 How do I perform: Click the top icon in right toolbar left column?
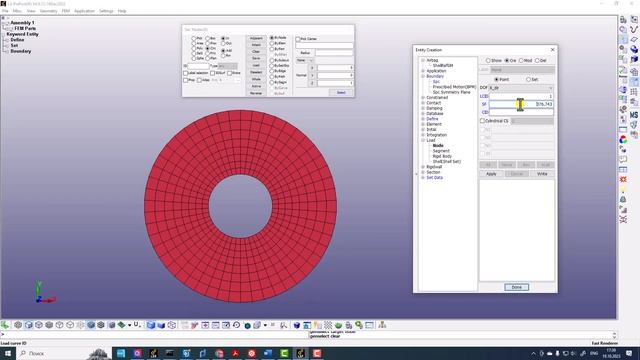pyautogui.click(x=623, y=20)
